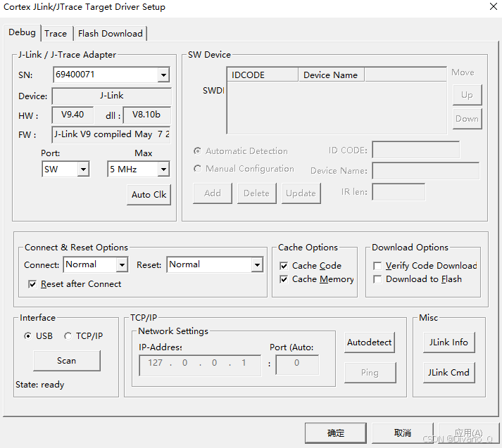This screenshot has width=502, height=448.
Task: Click the dll V8.10b value
Action: (x=146, y=115)
